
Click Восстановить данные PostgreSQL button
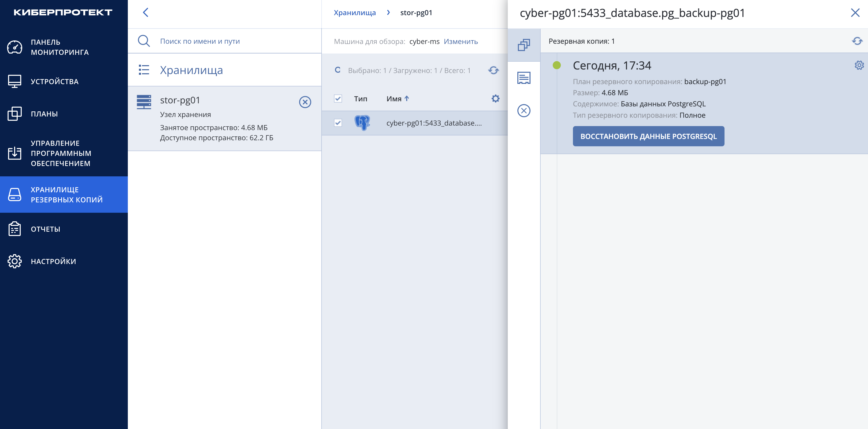(x=648, y=136)
